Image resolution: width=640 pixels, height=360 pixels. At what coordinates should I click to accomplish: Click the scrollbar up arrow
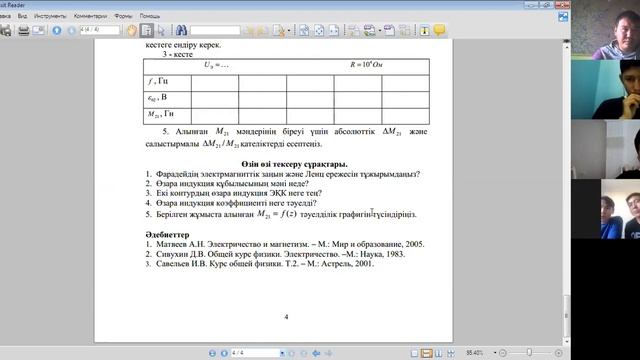[x=567, y=46]
